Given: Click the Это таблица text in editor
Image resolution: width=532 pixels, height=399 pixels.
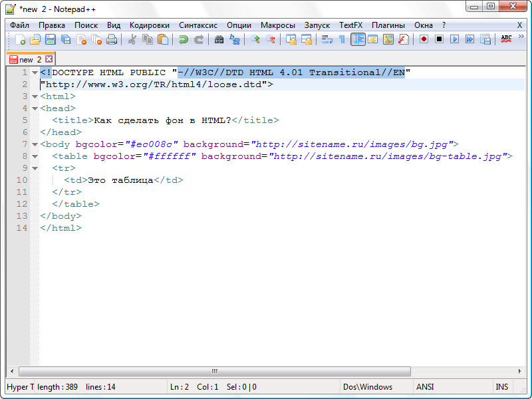Looking at the screenshot, I should pyautogui.click(x=120, y=180).
